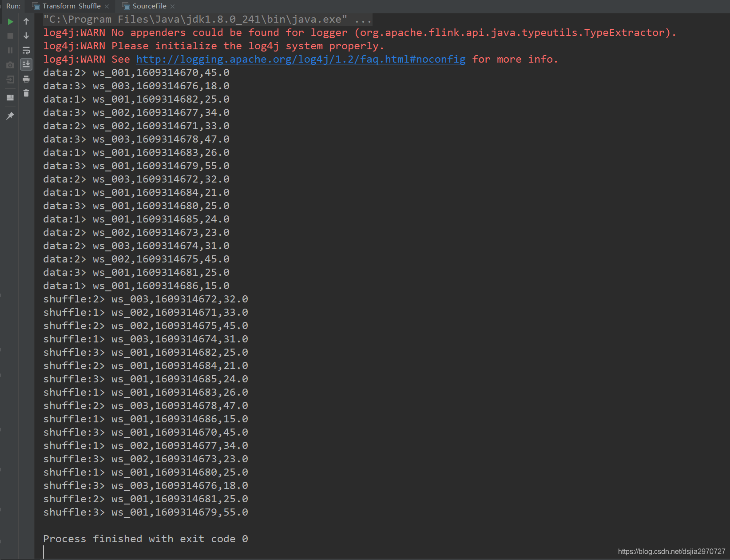Click line 'shuffle:3> ws_001,1609314682,25.0'
The height and width of the screenshot is (560, 730).
click(146, 352)
